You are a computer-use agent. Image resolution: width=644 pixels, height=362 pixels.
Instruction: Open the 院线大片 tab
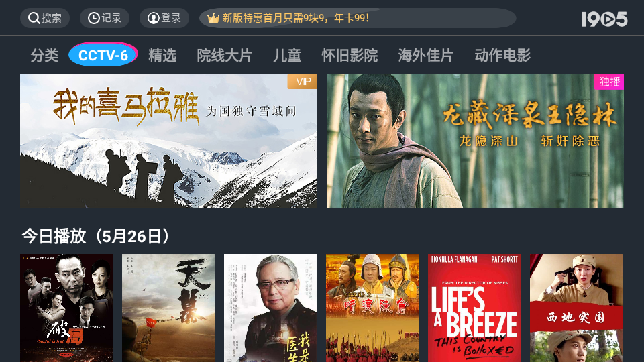tap(224, 55)
